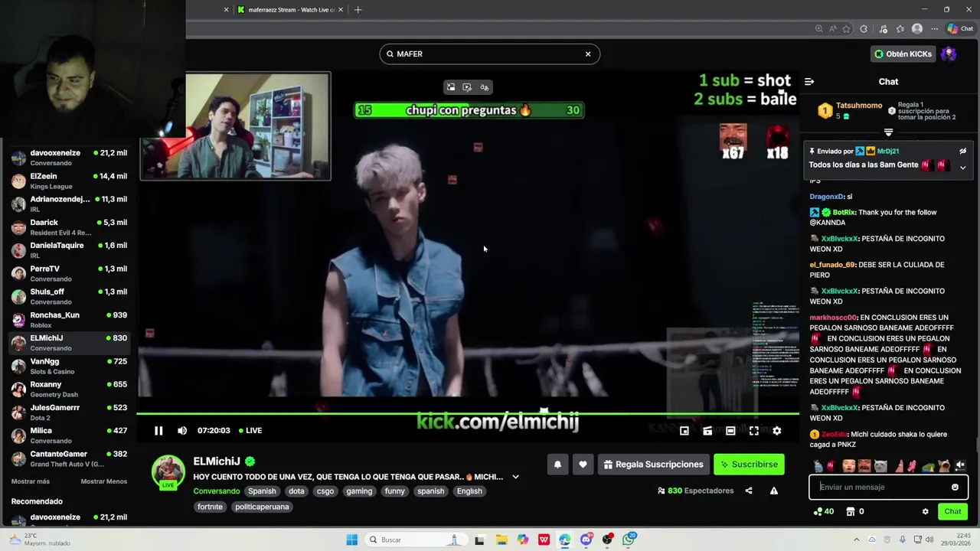Collapse chat panel arrow icon

click(x=809, y=82)
